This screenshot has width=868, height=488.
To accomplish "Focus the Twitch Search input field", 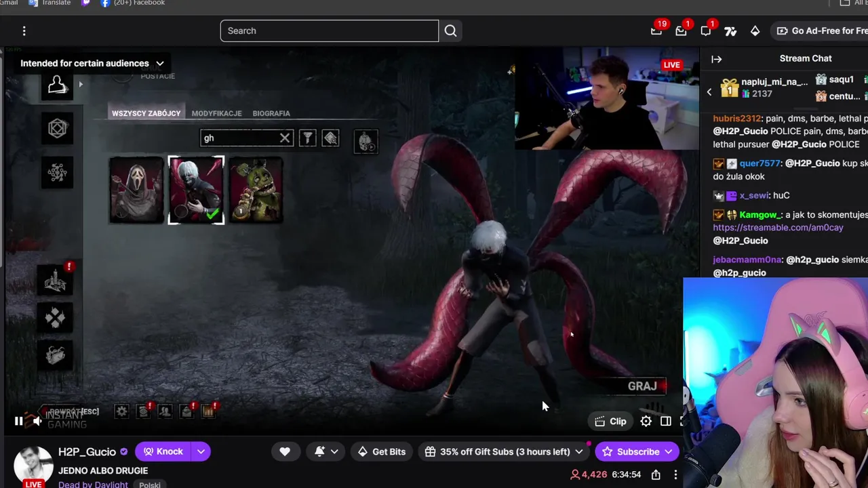I will coord(330,30).
